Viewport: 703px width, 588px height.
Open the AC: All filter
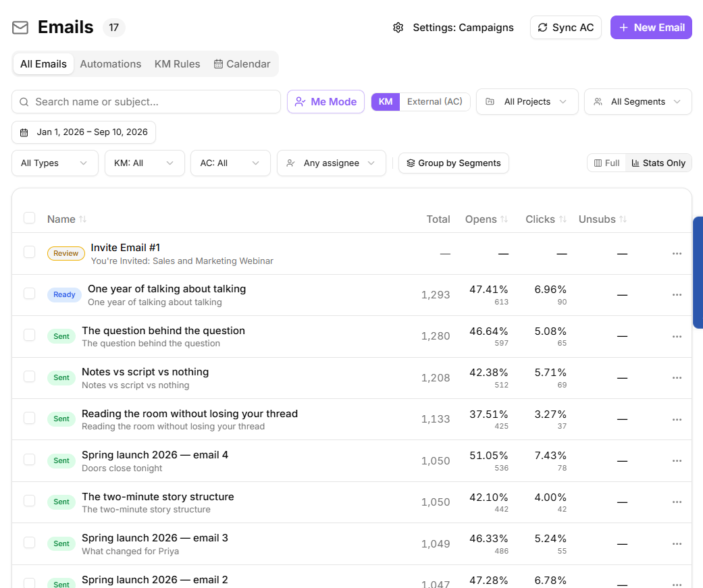pyautogui.click(x=230, y=163)
